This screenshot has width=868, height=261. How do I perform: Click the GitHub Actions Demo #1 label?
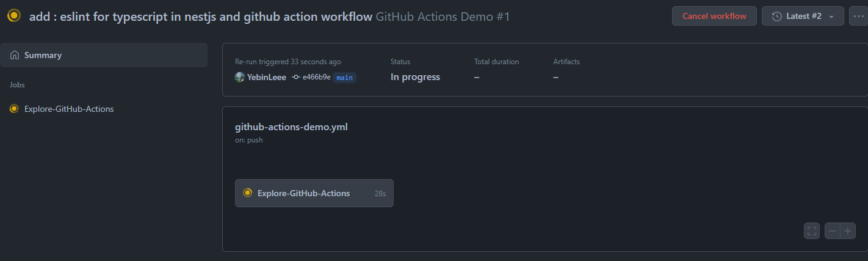(x=443, y=17)
